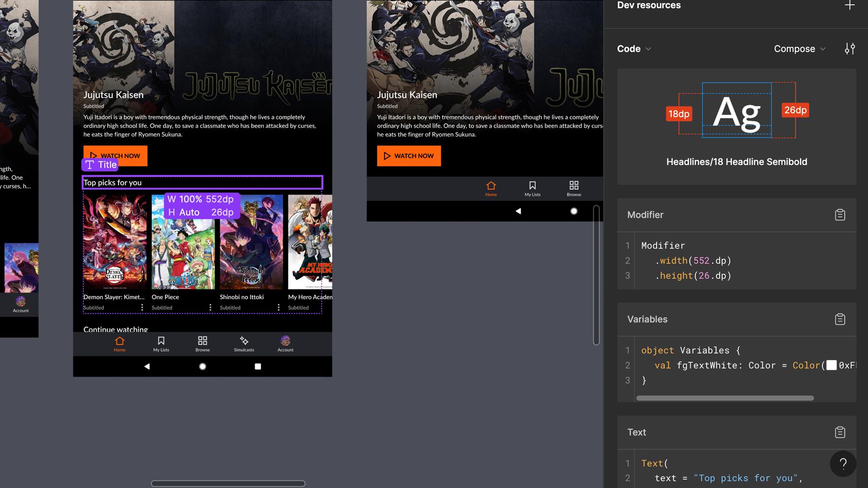Copy the Variables code block
This screenshot has width=868, height=488.
840,319
